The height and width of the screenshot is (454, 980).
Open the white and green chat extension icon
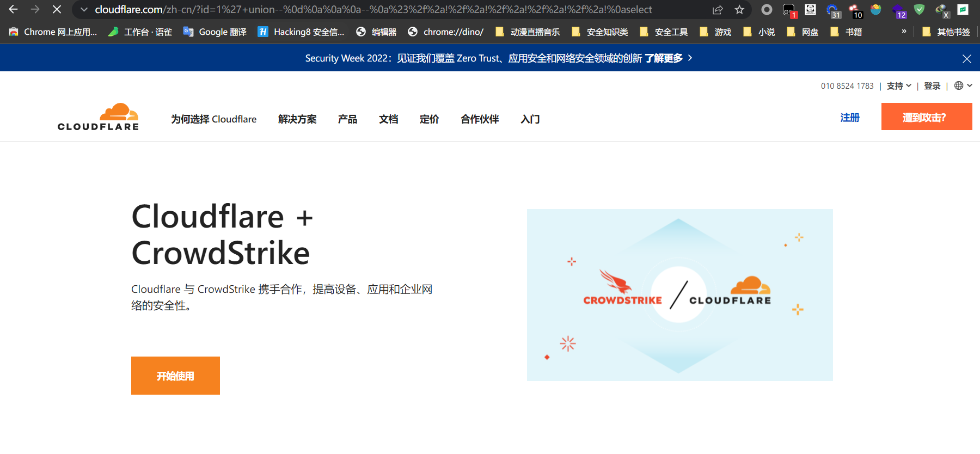point(963,9)
